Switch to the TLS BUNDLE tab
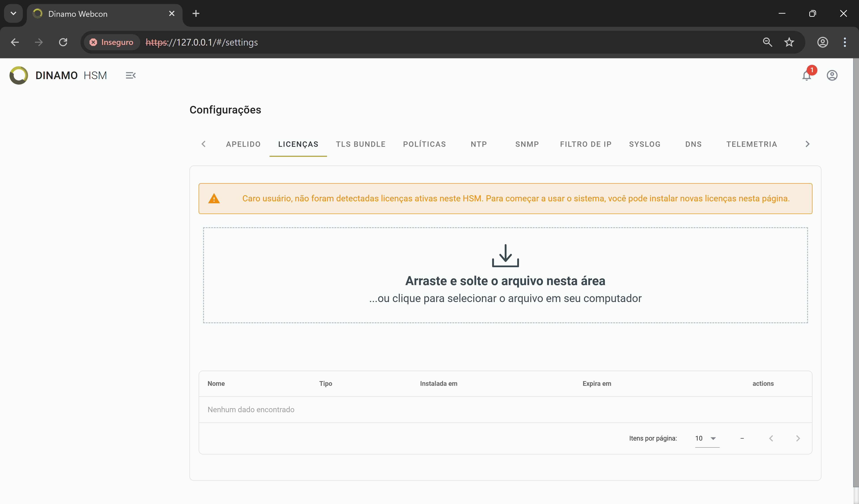Image resolution: width=859 pixels, height=504 pixels. [x=361, y=144]
